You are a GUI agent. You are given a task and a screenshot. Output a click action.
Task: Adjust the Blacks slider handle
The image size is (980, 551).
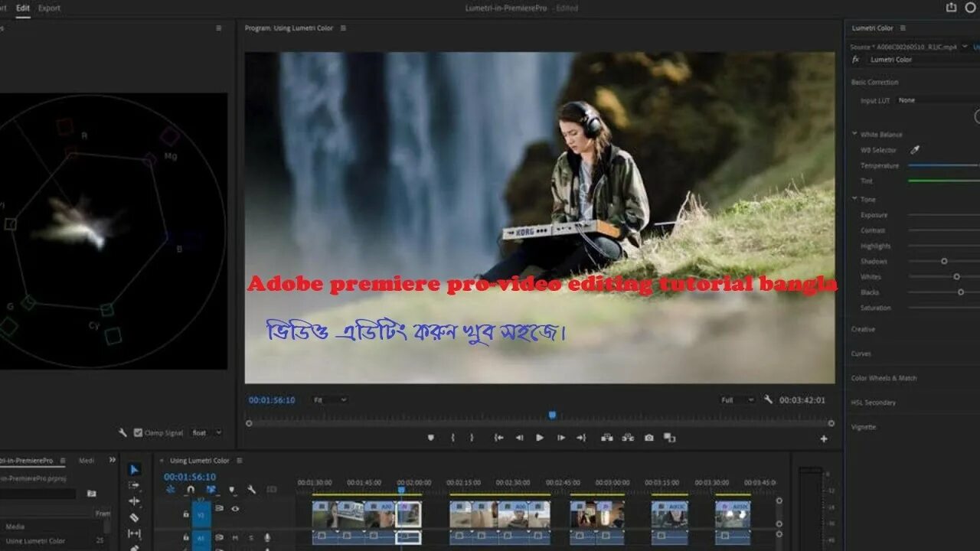961,292
